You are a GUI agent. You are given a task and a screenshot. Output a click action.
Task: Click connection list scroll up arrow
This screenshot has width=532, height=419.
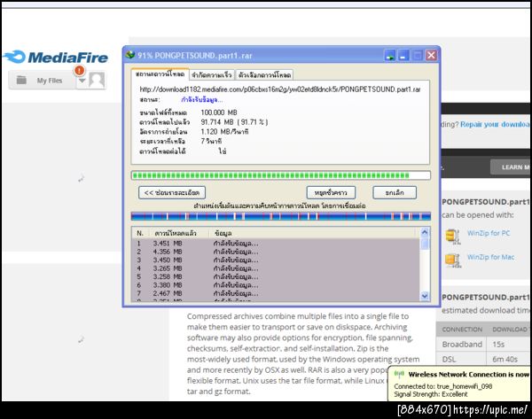click(425, 232)
